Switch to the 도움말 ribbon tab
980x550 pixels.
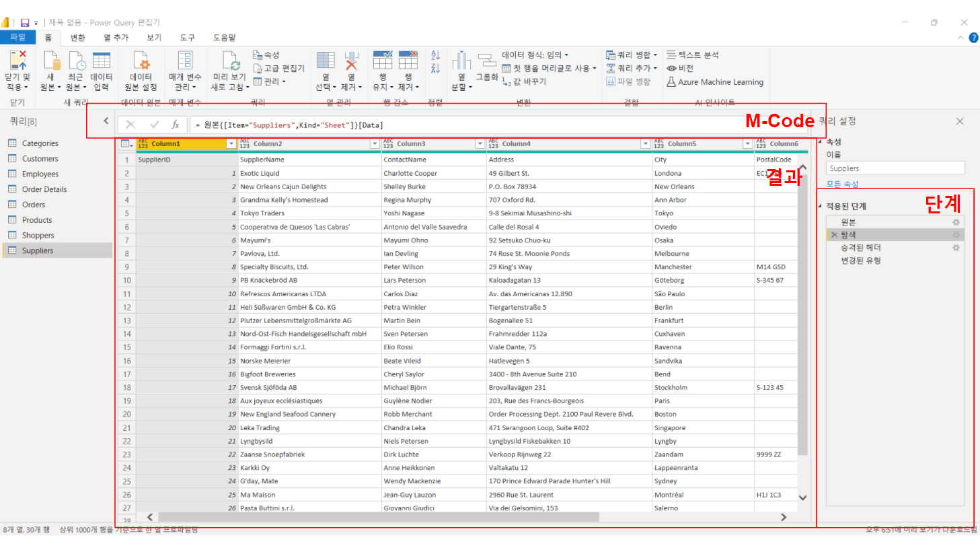point(225,38)
